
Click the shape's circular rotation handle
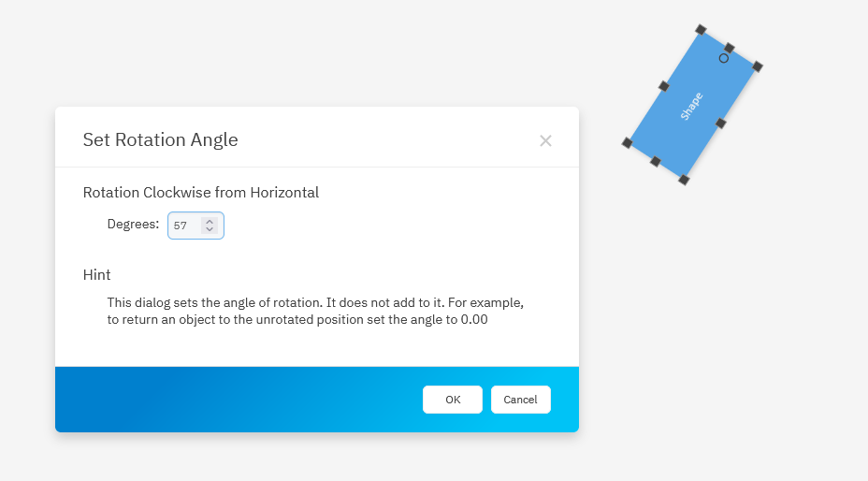[723, 58]
